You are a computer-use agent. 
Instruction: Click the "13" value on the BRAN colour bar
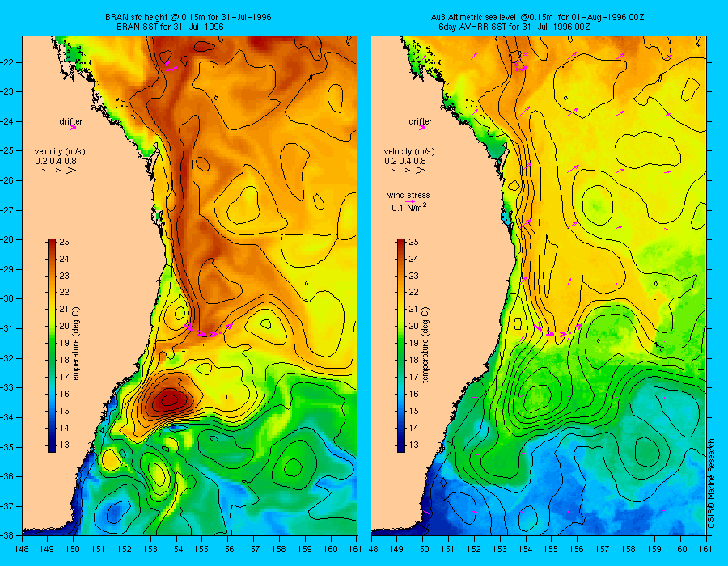64,445
